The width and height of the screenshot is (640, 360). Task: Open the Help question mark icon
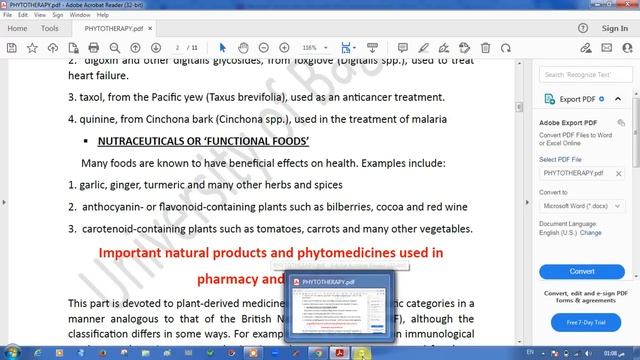pos(583,28)
